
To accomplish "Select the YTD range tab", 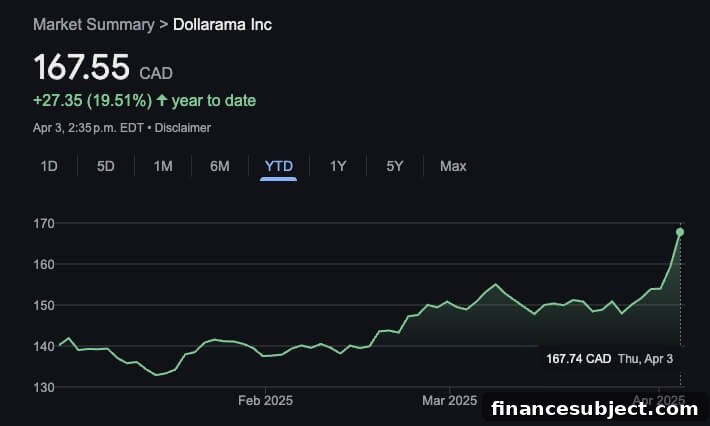I will coord(278,166).
